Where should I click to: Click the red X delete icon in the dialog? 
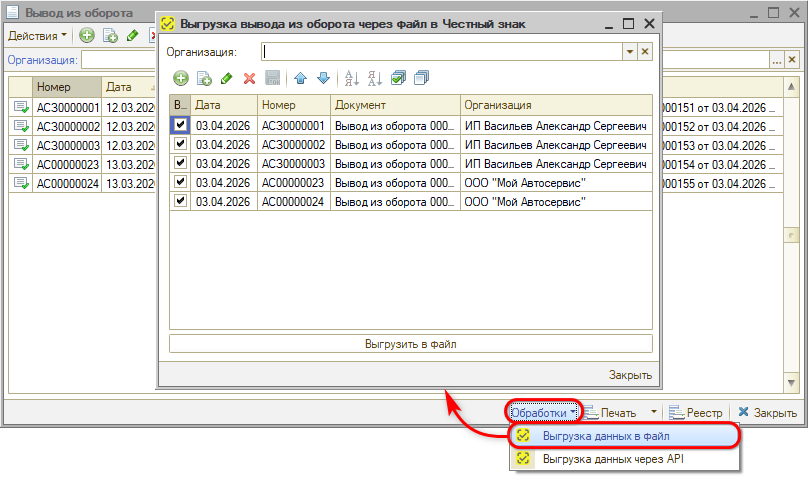coord(250,78)
